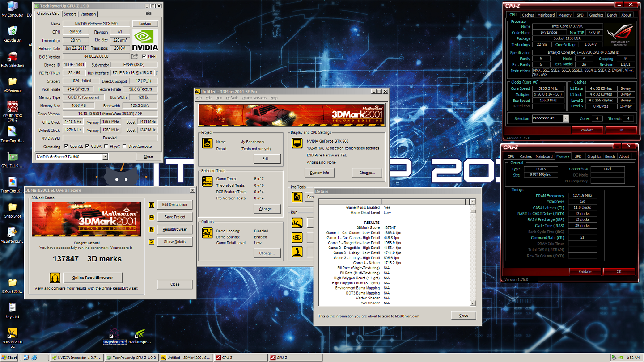Open the Processor #1 selection dropdown
644x362 pixels.
[x=566, y=118]
